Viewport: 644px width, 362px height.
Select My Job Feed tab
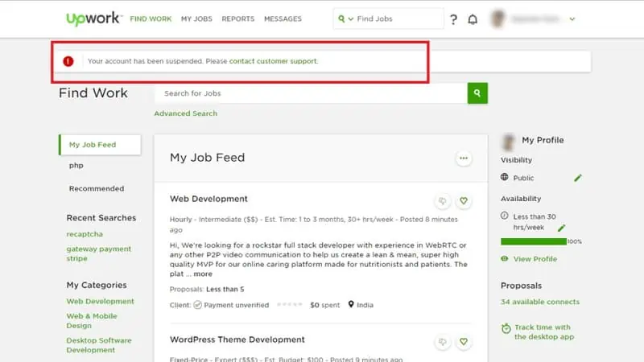click(x=100, y=145)
